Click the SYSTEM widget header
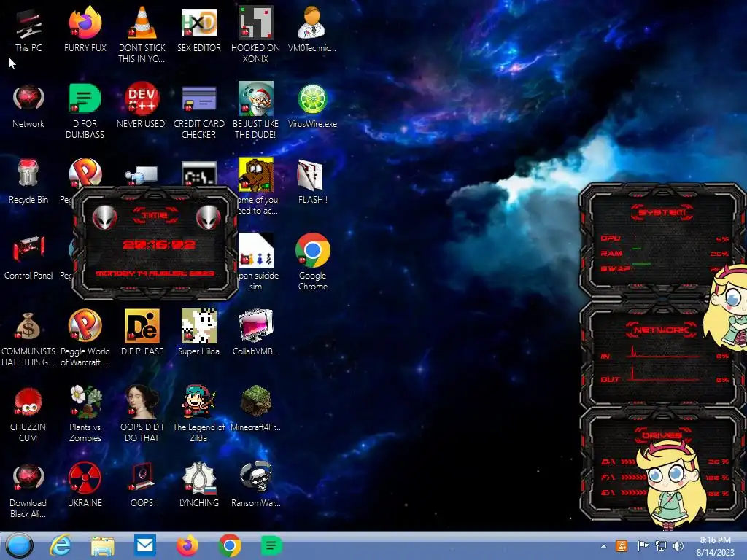The width and height of the screenshot is (747, 560). point(662,212)
